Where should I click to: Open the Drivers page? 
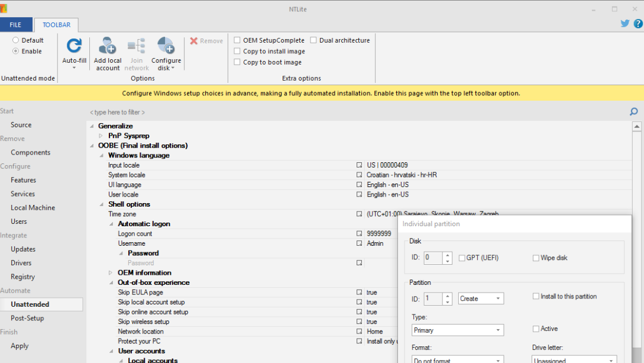[x=21, y=263]
